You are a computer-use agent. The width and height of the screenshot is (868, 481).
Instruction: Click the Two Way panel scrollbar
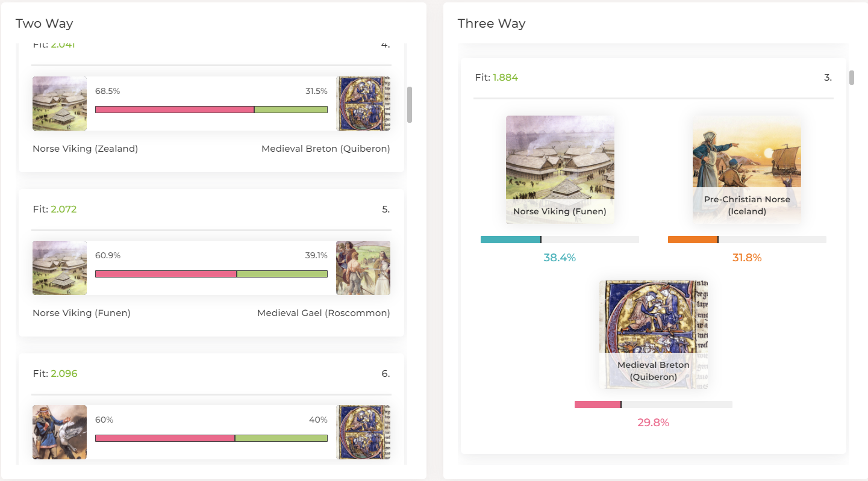tap(410, 105)
